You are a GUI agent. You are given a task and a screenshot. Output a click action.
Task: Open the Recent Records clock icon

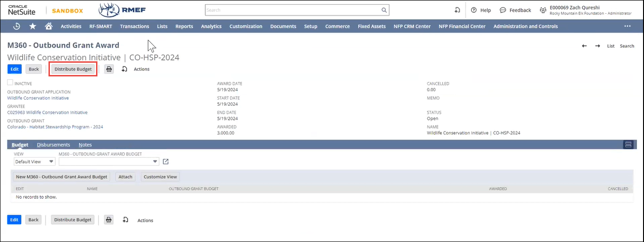[16, 26]
